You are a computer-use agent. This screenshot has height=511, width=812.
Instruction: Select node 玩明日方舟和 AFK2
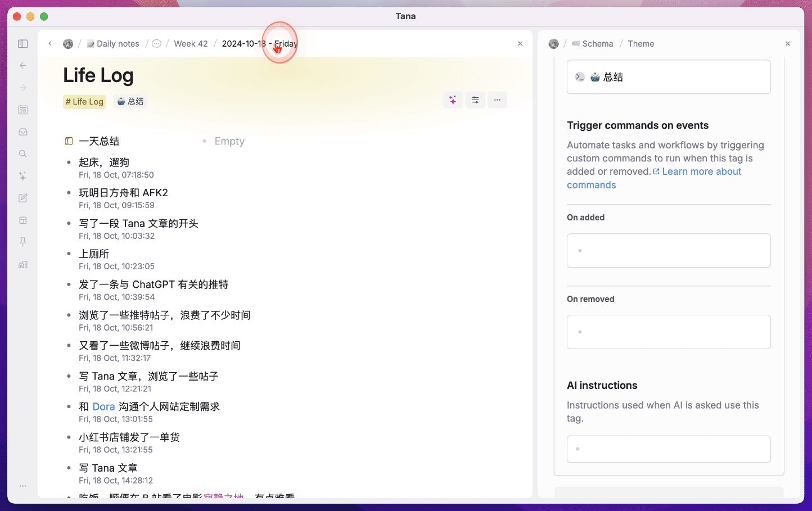123,193
